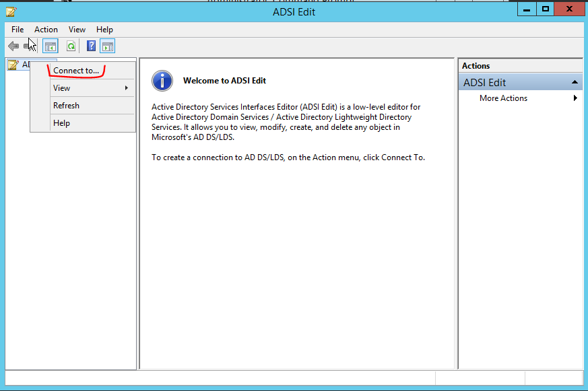This screenshot has height=391, width=588.
Task: Click the ADSI Edit header in Actions pane
Action: [x=520, y=82]
